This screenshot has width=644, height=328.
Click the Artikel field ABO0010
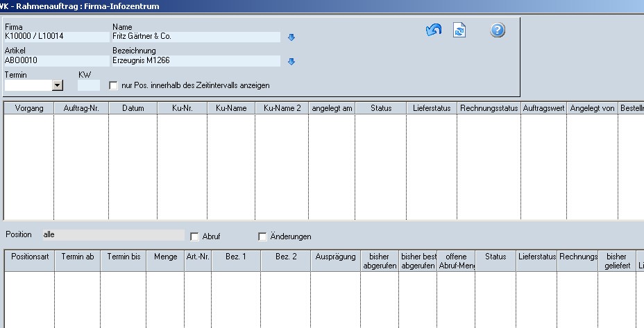56,61
